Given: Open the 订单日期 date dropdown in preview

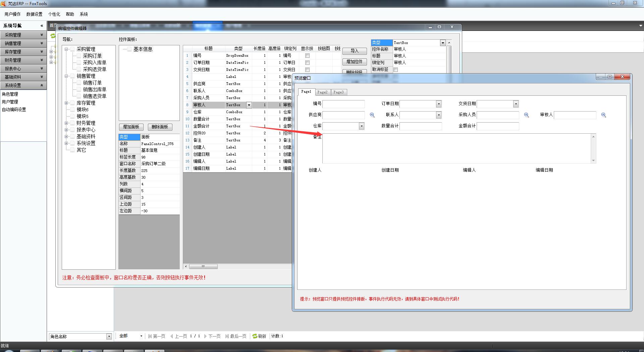Looking at the screenshot, I should tap(438, 104).
